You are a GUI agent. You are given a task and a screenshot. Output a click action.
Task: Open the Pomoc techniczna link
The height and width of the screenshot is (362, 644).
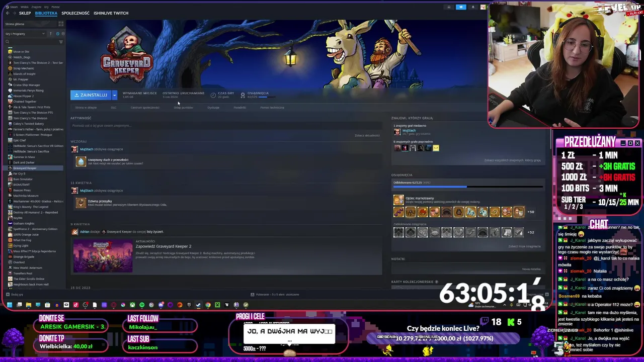tap(272, 108)
